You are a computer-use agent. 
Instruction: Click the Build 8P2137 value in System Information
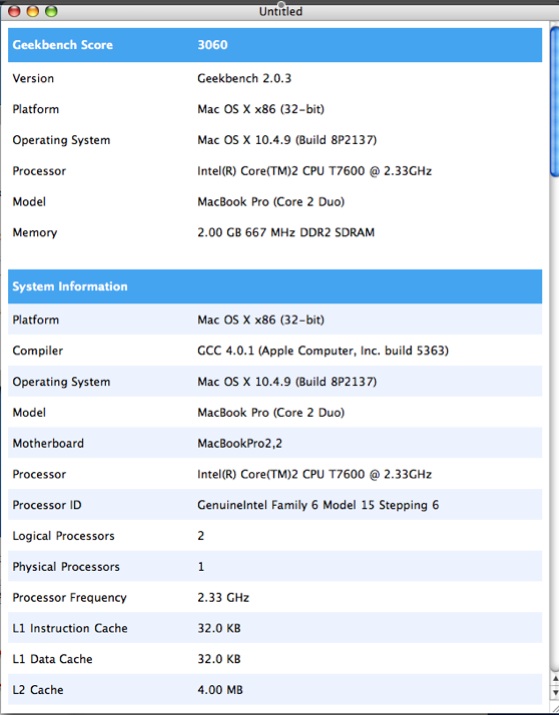[287, 382]
